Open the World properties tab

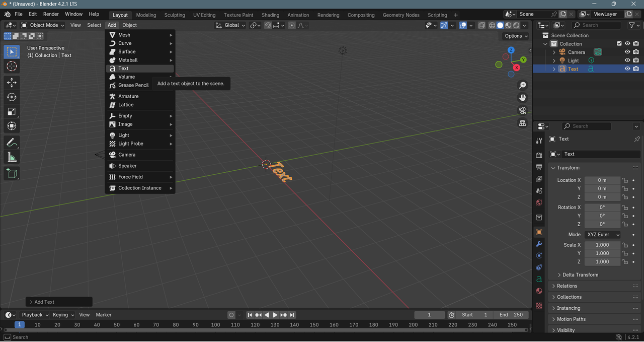point(539,202)
